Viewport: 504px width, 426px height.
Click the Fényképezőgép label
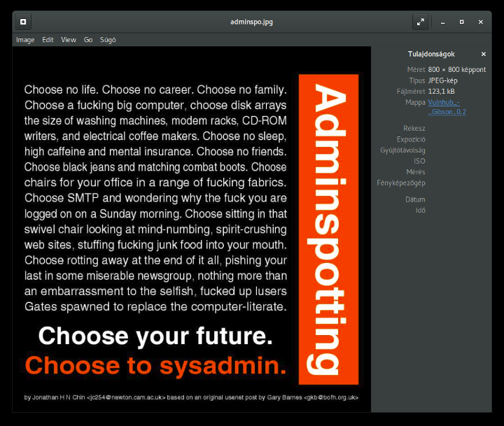pyautogui.click(x=401, y=183)
